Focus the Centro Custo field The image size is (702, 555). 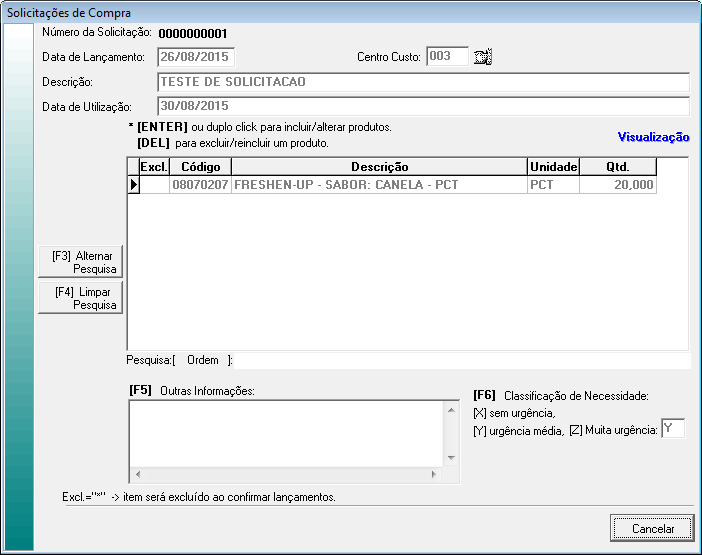[x=446, y=56]
